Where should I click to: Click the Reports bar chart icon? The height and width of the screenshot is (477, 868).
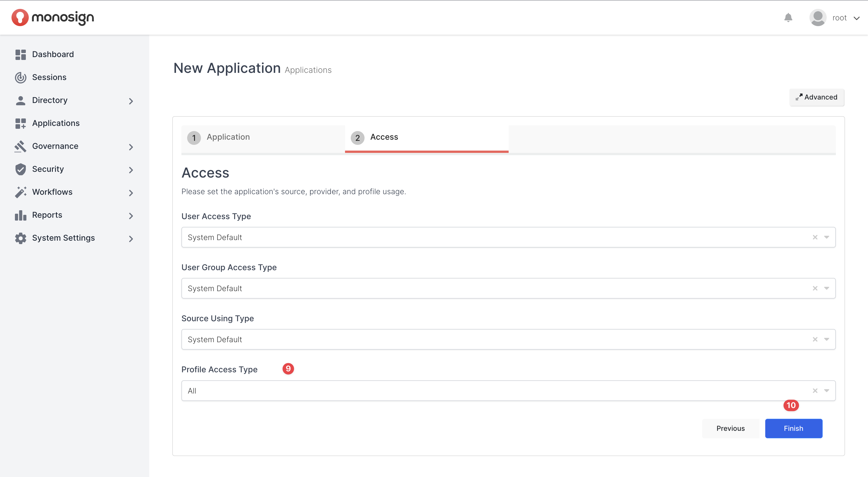click(x=21, y=215)
